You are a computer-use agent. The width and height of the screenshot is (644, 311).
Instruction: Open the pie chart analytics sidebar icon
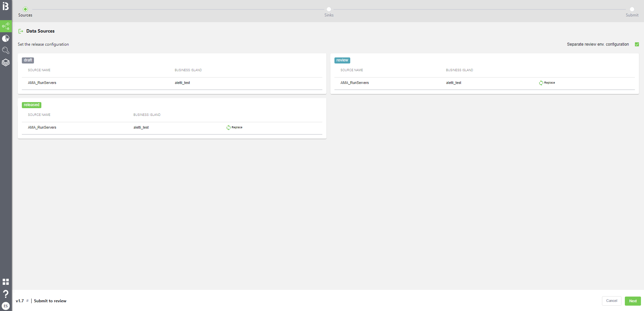6,38
